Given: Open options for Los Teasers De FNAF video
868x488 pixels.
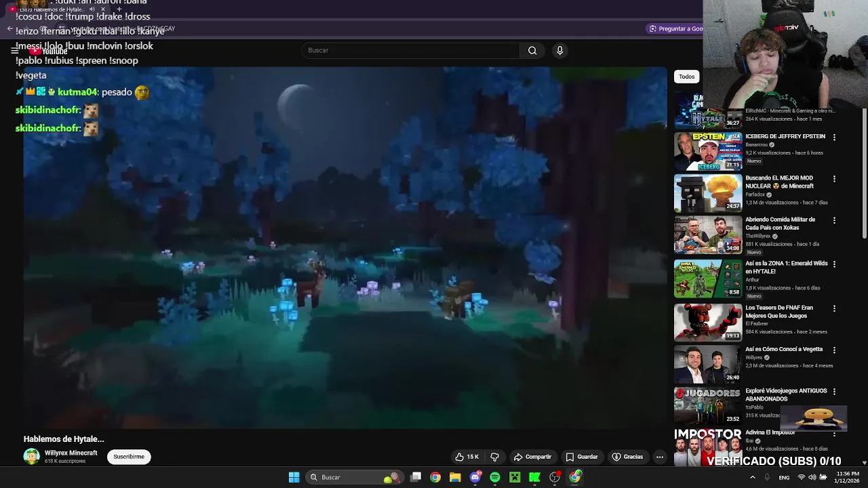Looking at the screenshot, I should (x=834, y=308).
